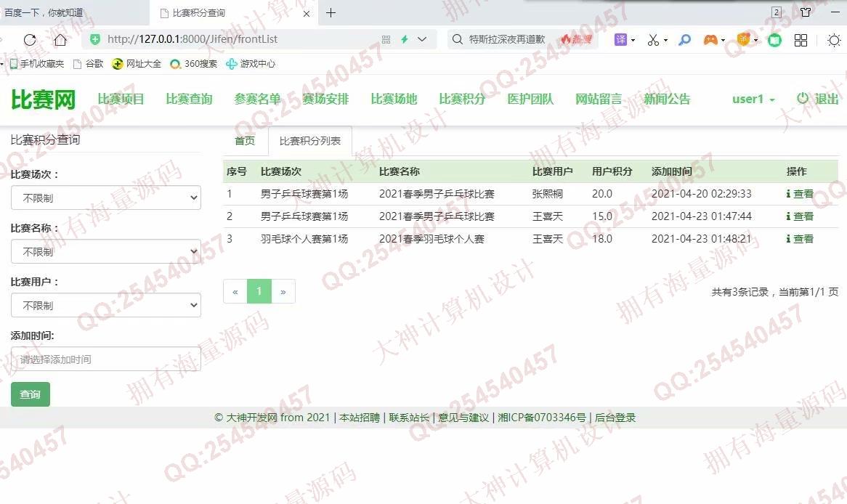Go to previous page with « button

(x=235, y=292)
